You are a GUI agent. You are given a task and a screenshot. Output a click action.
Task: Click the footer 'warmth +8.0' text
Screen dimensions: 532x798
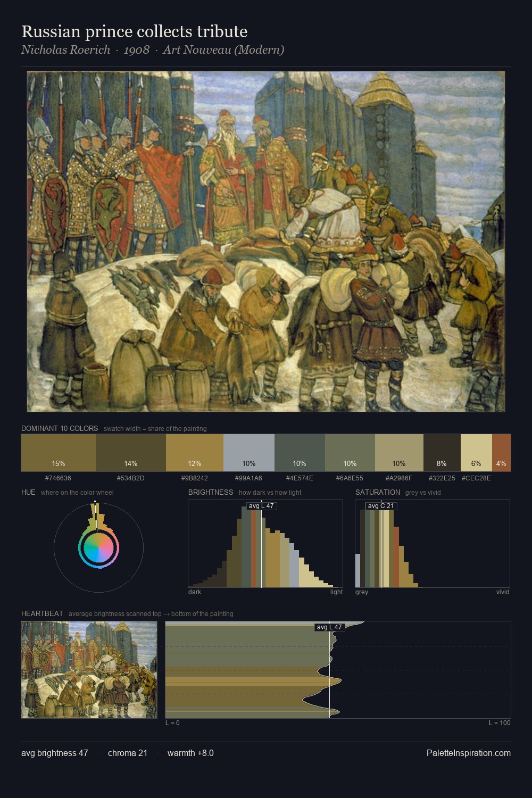pyautogui.click(x=190, y=753)
